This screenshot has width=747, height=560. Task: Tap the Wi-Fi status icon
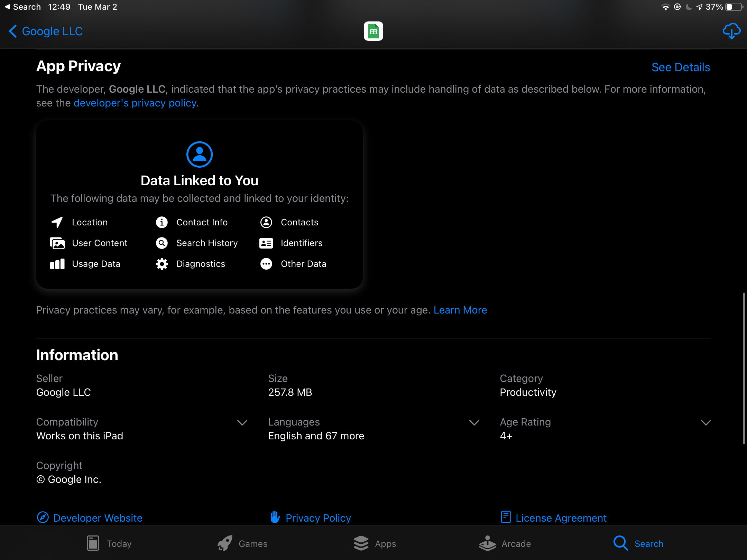665,7
